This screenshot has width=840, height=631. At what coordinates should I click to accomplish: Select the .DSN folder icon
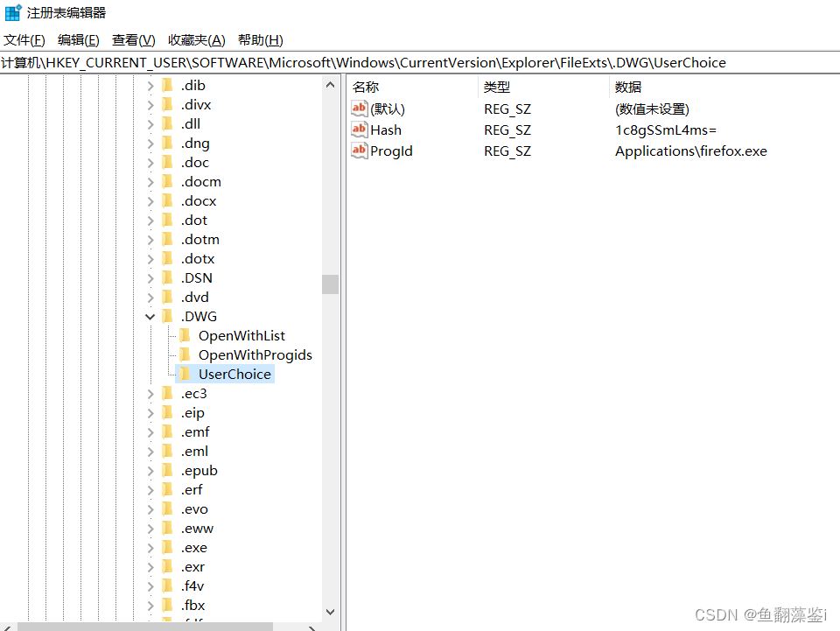[x=168, y=278]
